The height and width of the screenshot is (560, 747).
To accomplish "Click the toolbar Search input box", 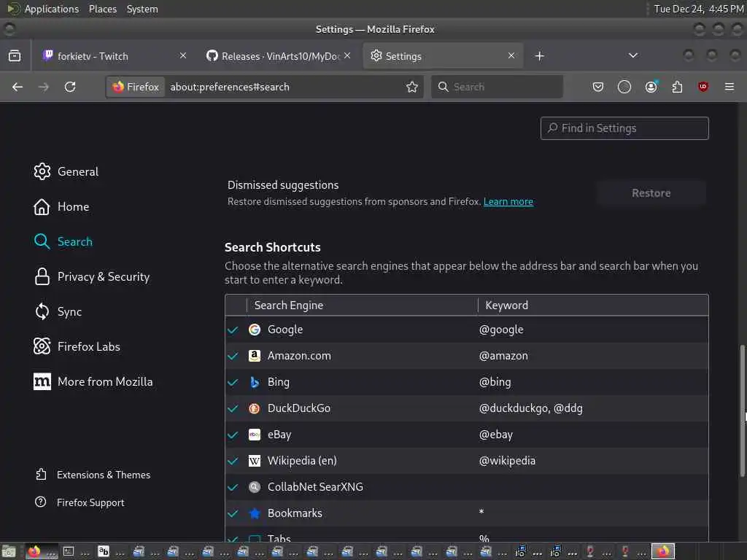I will [x=497, y=87].
